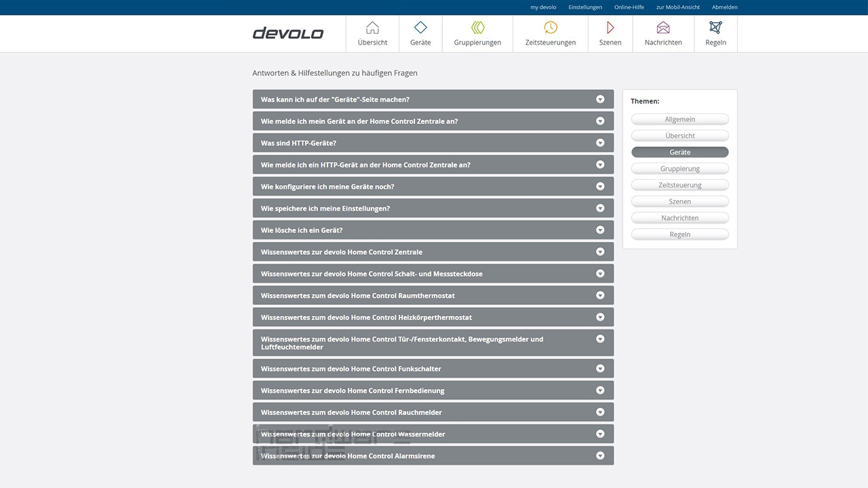
Task: Click the devolo logo
Action: pyautogui.click(x=288, y=33)
